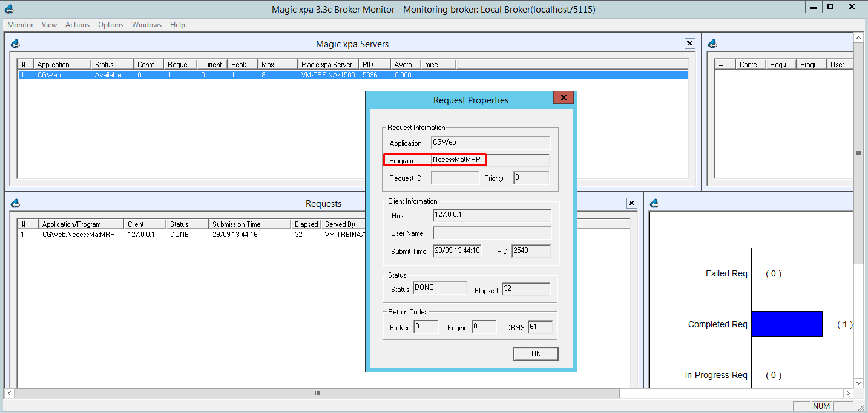
Task: Minimize the Broker Monitor window
Action: [x=813, y=7]
